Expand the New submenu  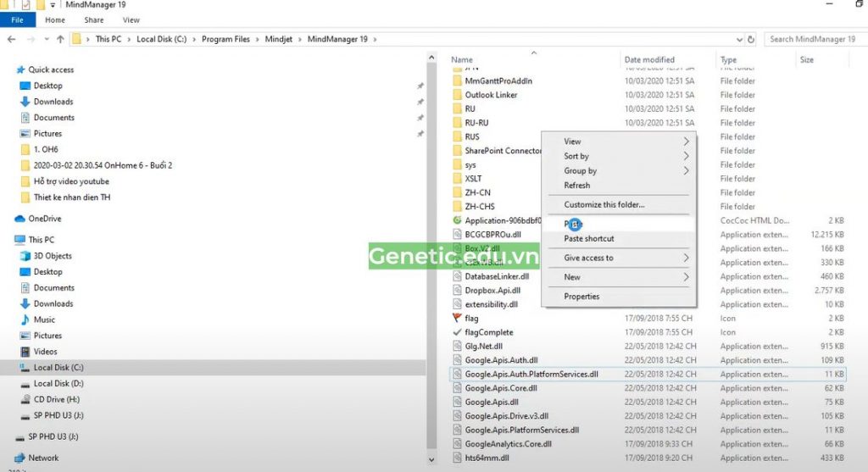[x=618, y=277]
